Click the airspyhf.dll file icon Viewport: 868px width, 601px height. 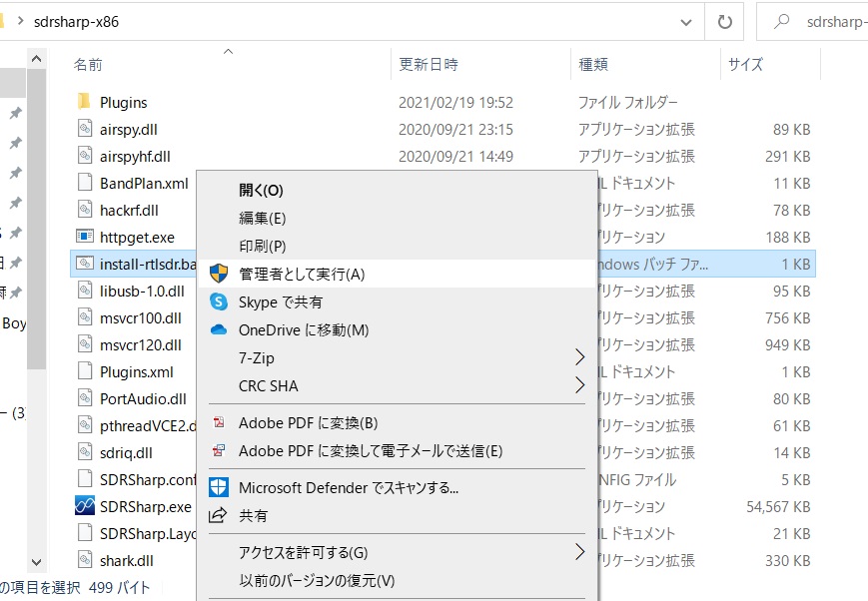click(x=84, y=156)
